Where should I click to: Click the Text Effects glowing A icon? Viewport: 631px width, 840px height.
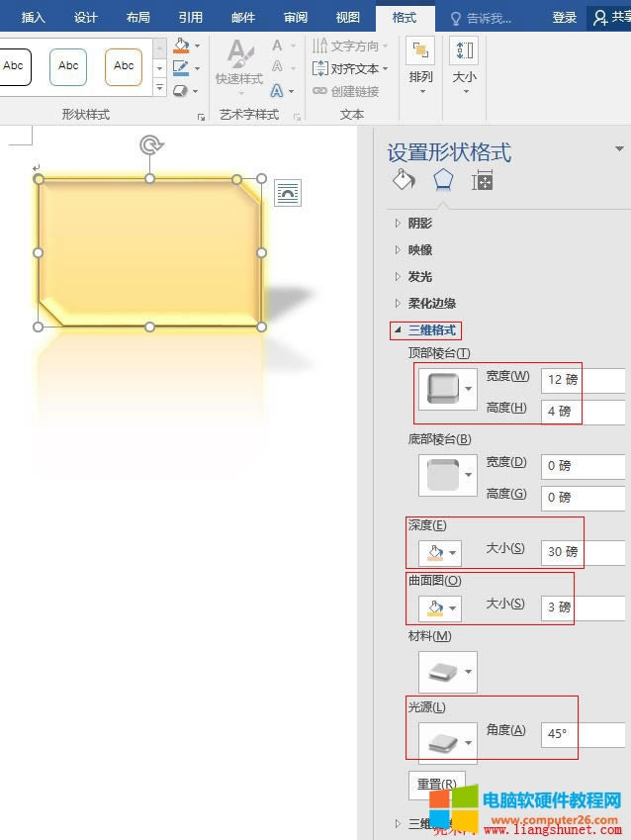point(277,91)
